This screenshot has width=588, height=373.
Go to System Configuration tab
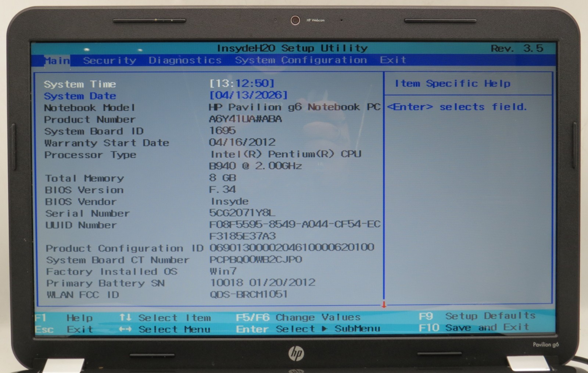(x=301, y=60)
